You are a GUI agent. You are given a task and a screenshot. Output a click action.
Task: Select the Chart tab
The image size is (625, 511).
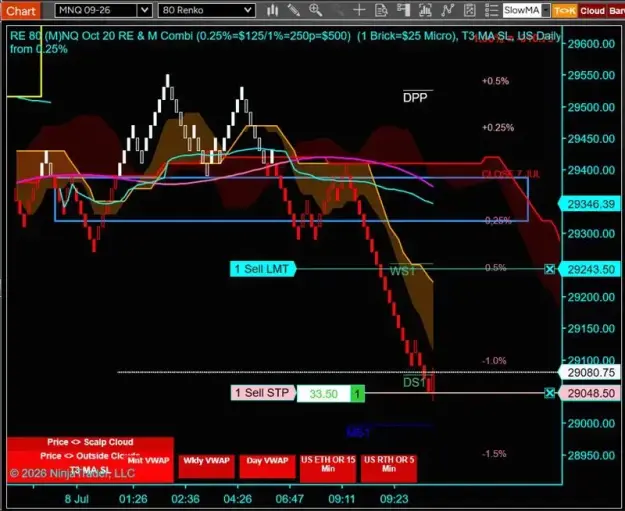tap(21, 11)
